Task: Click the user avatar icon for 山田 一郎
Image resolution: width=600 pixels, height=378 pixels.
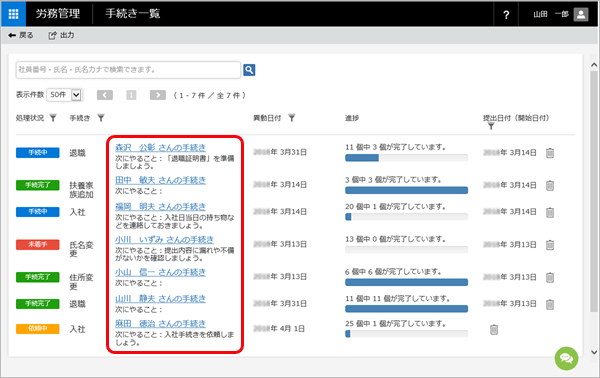Action: pyautogui.click(x=580, y=15)
